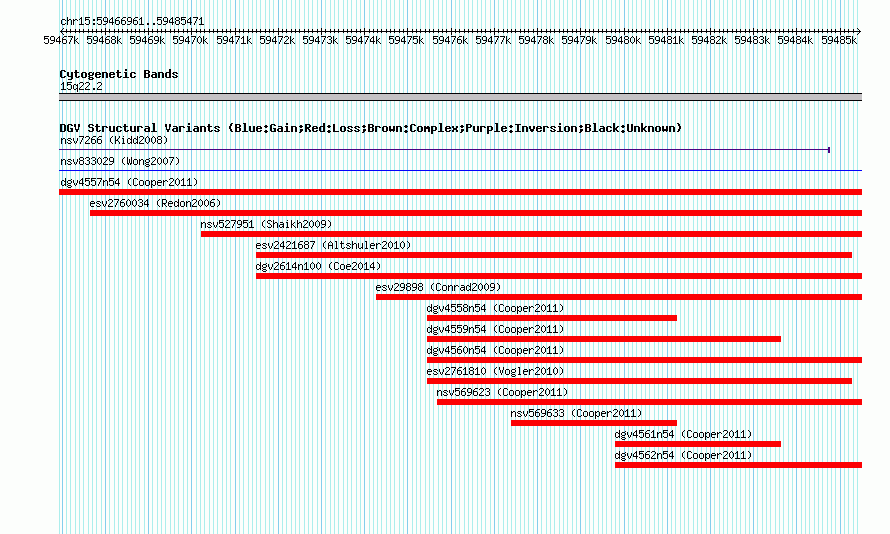
Task: Click the red bar under dgv4562n54
Action: click(738, 465)
